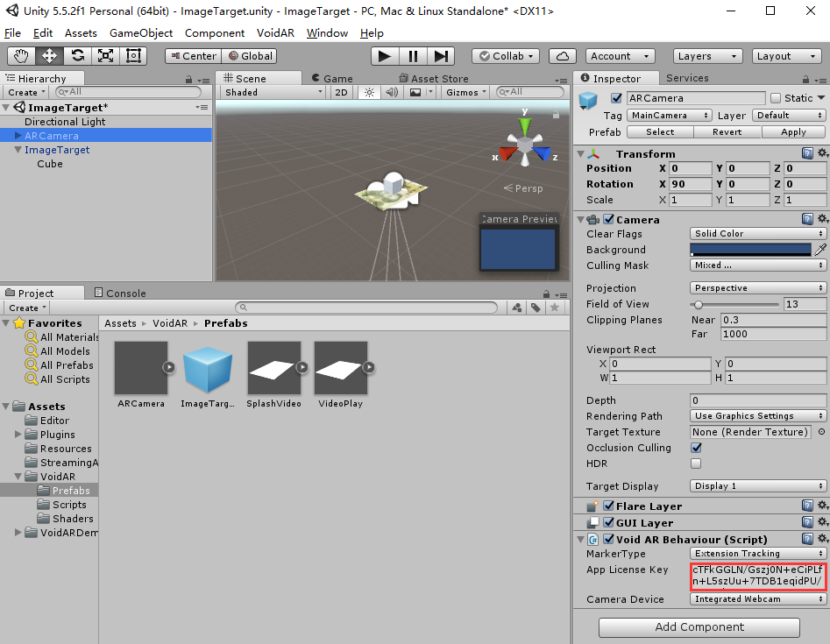The image size is (830, 644).
Task: Select the Rotate tool in toolbar
Action: click(x=78, y=55)
